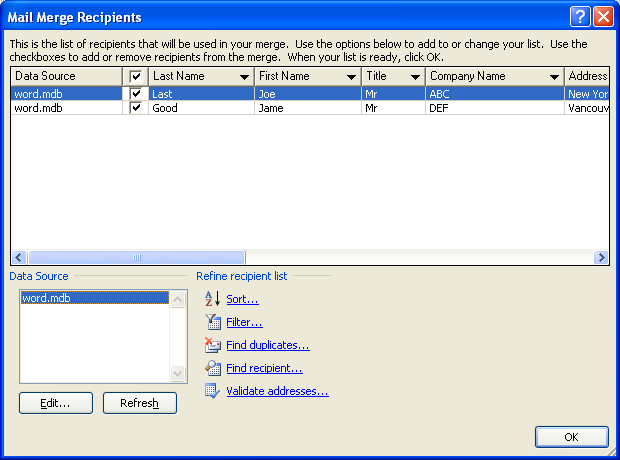620x460 pixels.
Task: Click the Help question mark button
Action: [580, 17]
